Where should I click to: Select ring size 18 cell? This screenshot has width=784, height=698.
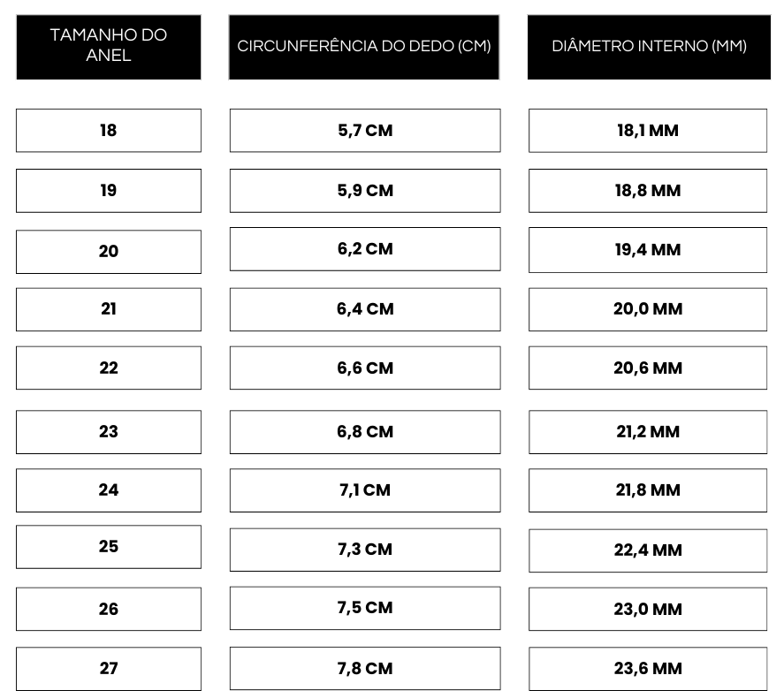(x=109, y=131)
